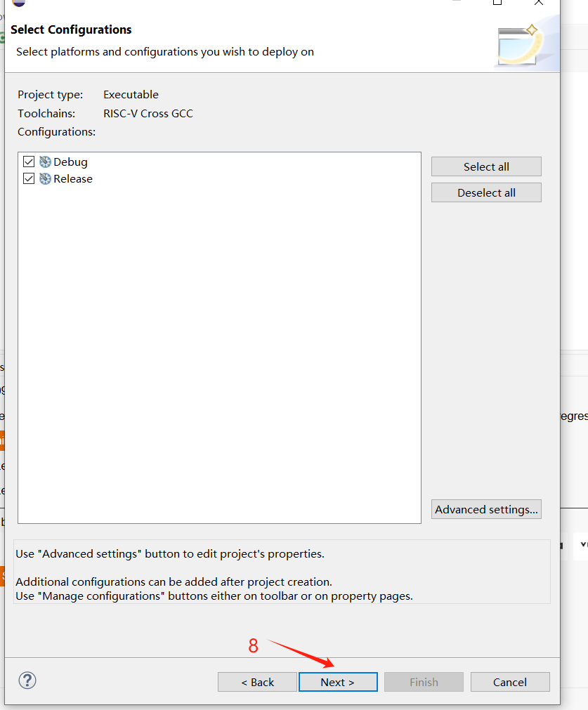Click the Release configuration gear icon

pyautogui.click(x=45, y=179)
